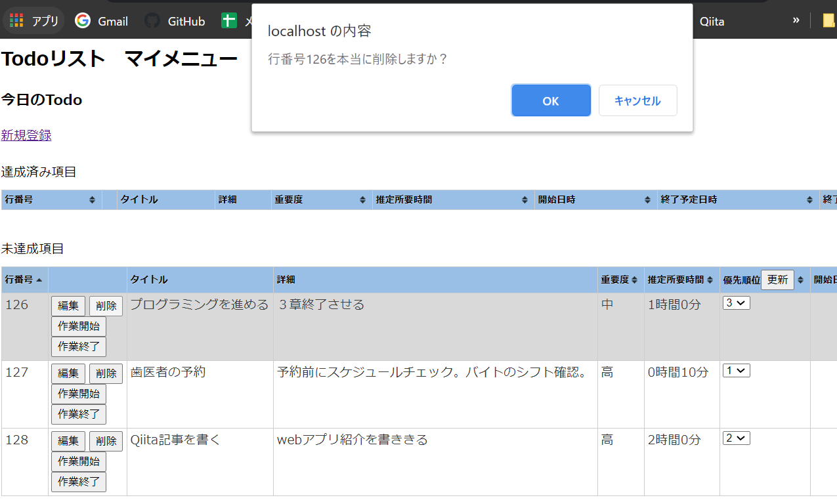Open the yellow folder bookmark icon
The width and height of the screenshot is (837, 504).
tap(829, 21)
